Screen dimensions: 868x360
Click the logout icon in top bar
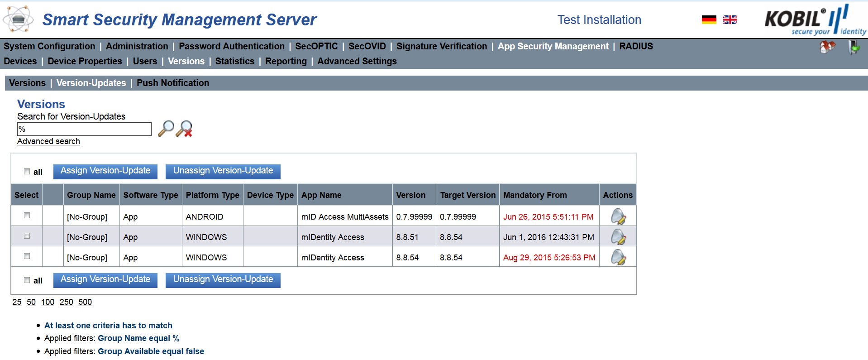click(854, 47)
